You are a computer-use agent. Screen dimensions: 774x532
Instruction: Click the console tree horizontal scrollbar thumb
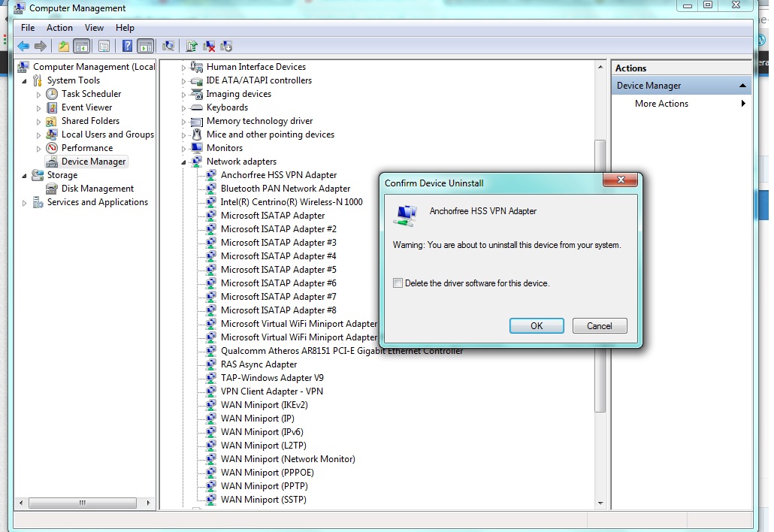[83, 503]
